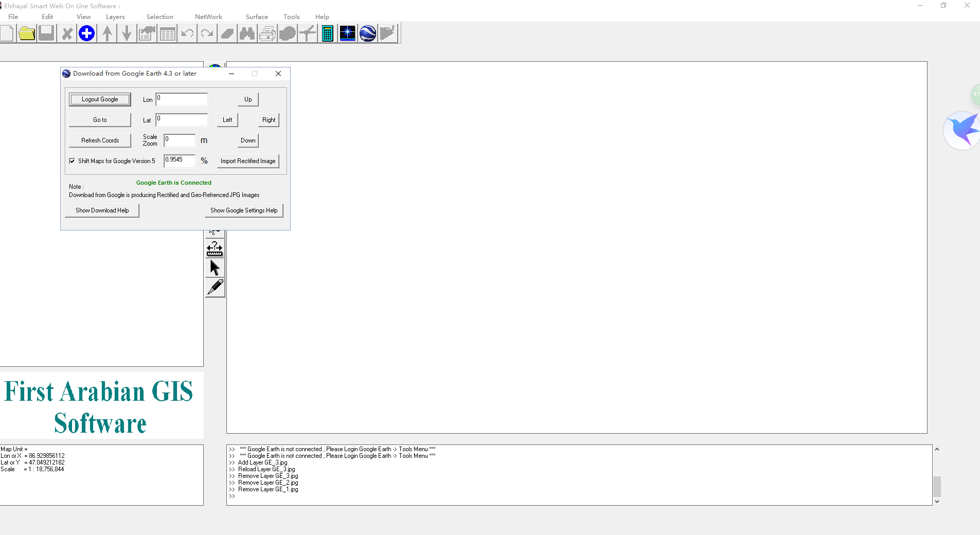Image resolution: width=980 pixels, height=535 pixels.
Task: Close the Google Earth download dialog
Action: 278,74
